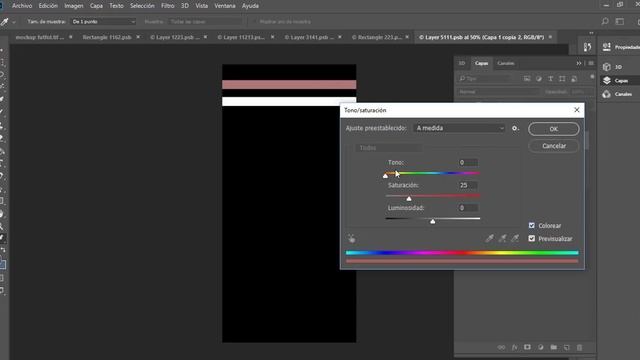Select the on-image adjustment hand tool

351,238
